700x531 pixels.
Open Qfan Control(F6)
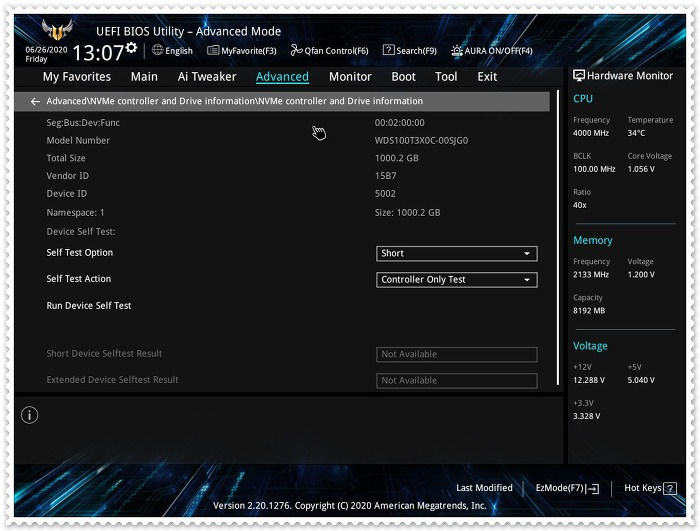click(336, 51)
